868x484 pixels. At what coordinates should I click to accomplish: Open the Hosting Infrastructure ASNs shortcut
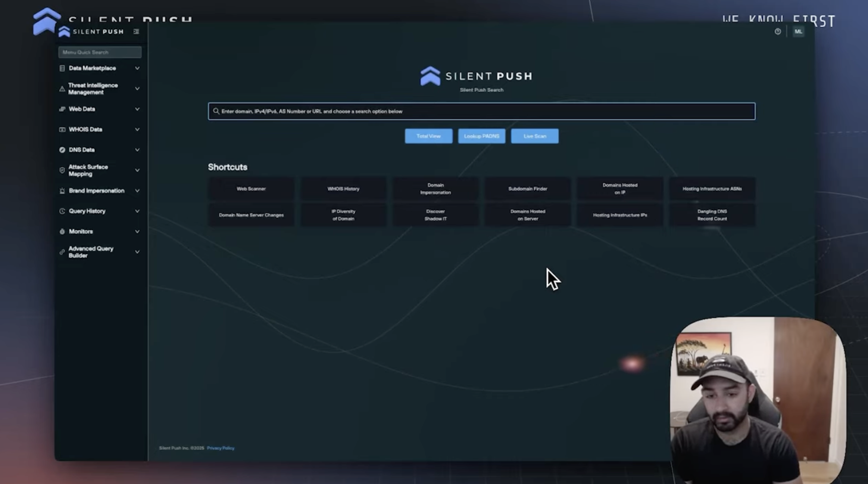click(x=712, y=189)
